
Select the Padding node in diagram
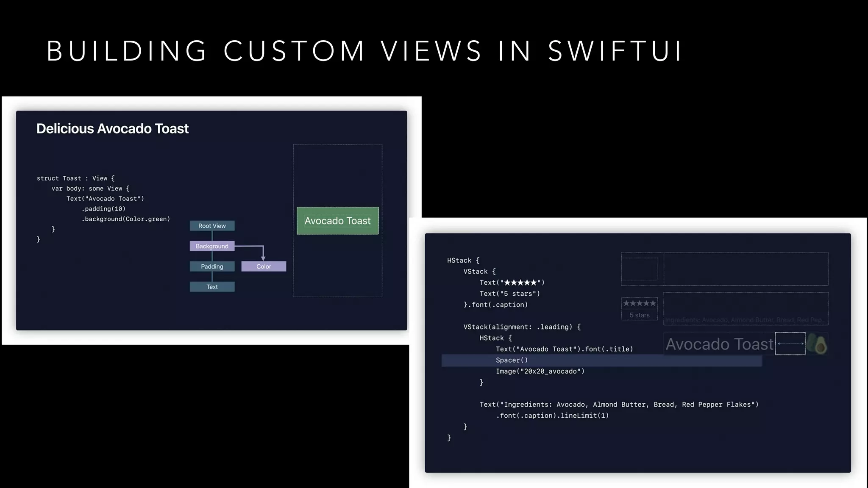pos(212,266)
